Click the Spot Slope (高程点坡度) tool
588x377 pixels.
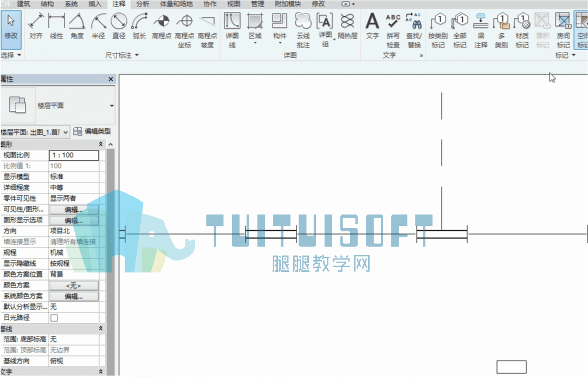(x=208, y=31)
